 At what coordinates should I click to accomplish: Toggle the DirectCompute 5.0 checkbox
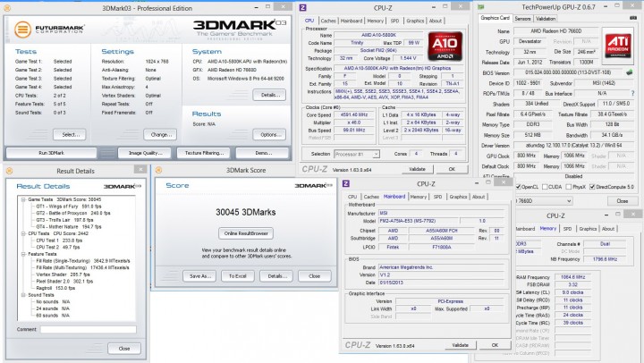pos(592,187)
